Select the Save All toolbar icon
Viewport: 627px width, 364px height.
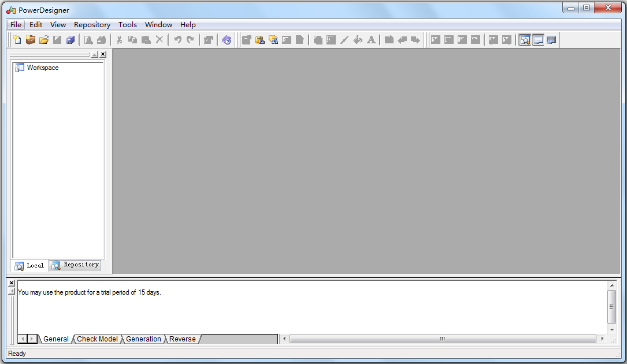(x=71, y=39)
